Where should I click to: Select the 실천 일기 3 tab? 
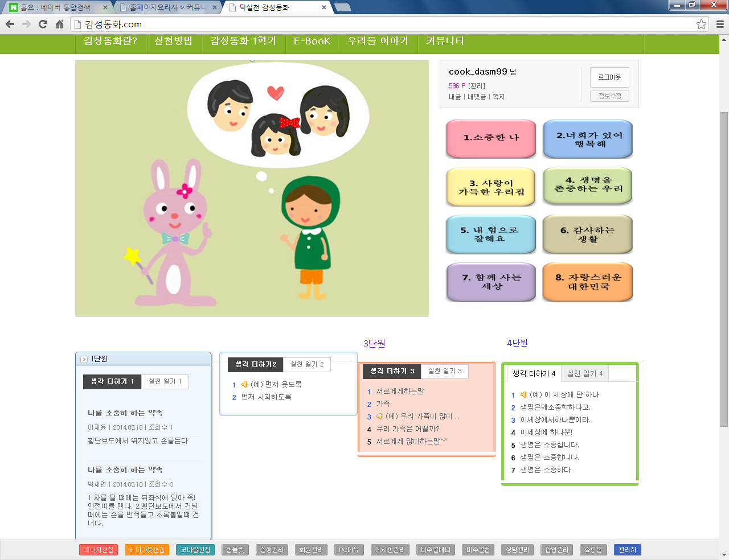445,371
